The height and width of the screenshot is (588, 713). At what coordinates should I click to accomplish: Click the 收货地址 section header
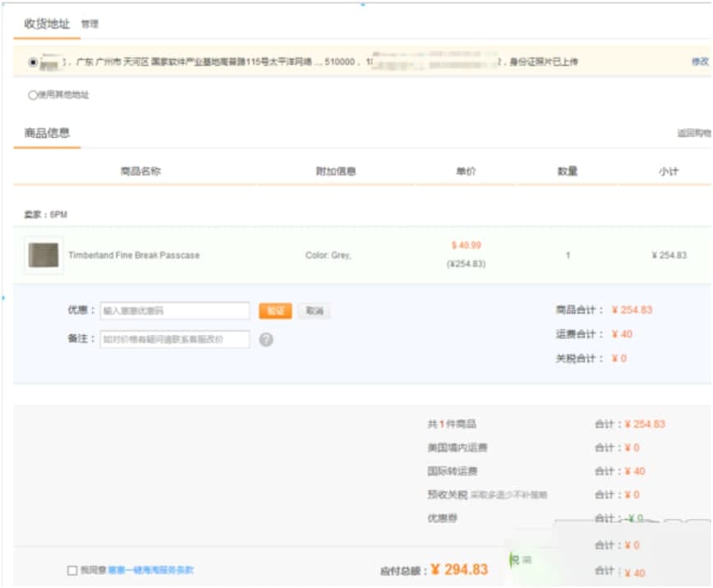[x=47, y=24]
